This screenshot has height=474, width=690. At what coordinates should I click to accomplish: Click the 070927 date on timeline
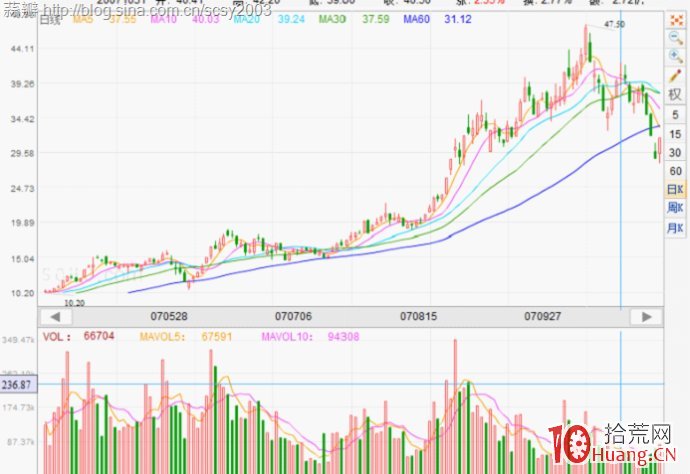point(542,316)
